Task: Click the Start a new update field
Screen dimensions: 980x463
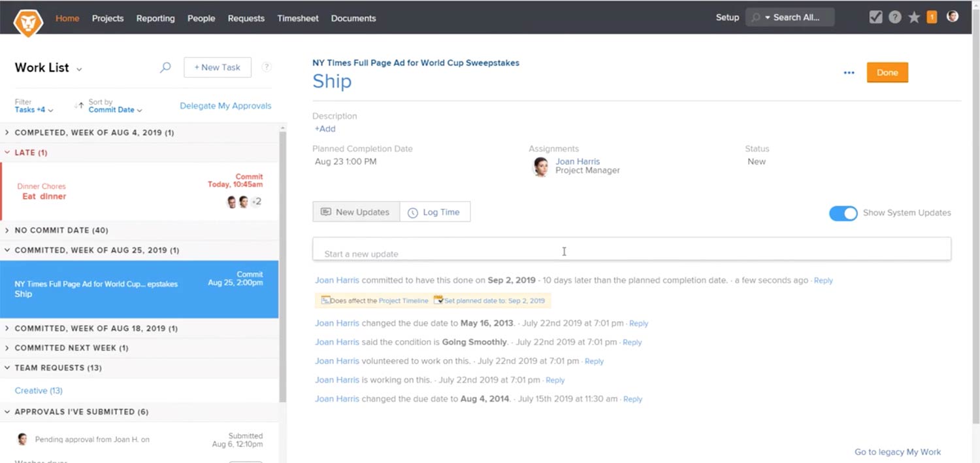Action: click(x=632, y=249)
